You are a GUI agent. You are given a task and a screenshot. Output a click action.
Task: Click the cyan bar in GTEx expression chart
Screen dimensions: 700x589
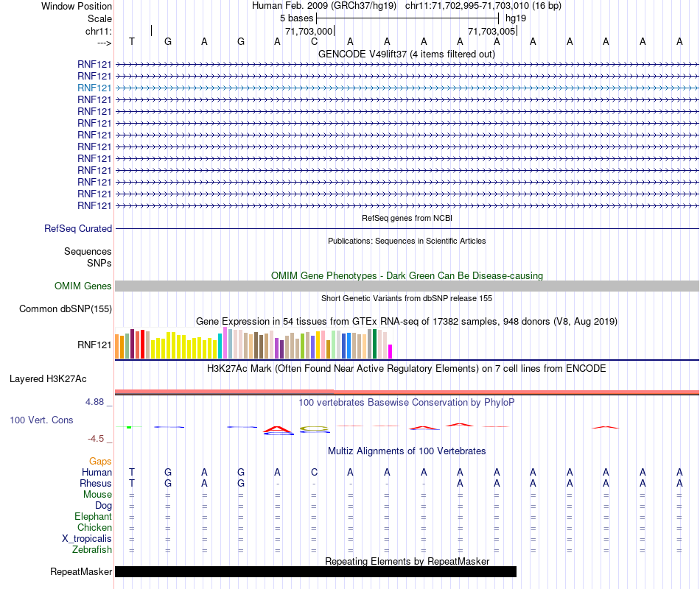point(220,346)
